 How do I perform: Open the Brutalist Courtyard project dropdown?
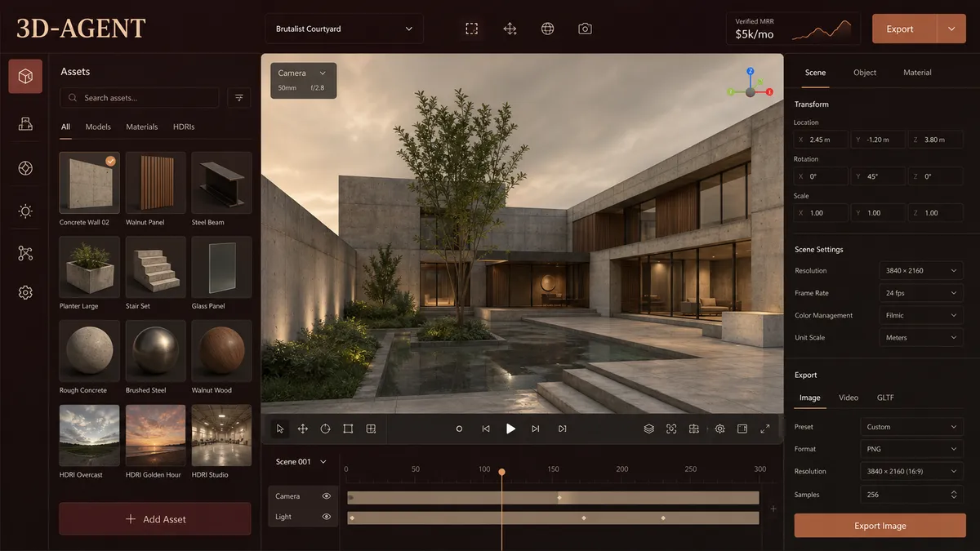click(x=344, y=29)
